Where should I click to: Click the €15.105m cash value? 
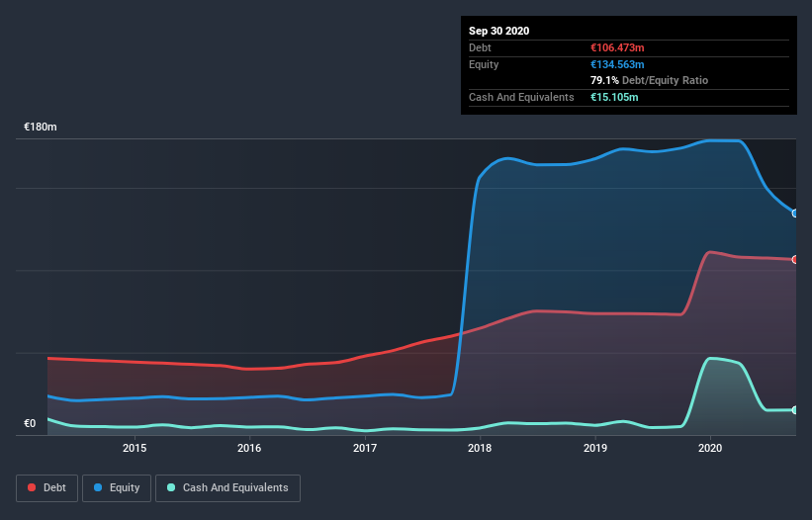click(614, 97)
